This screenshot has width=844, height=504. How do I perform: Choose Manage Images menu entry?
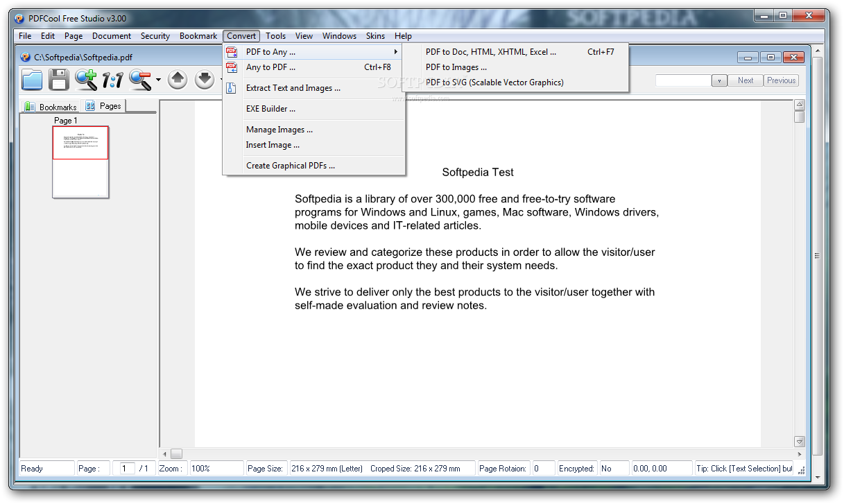pyautogui.click(x=313, y=130)
